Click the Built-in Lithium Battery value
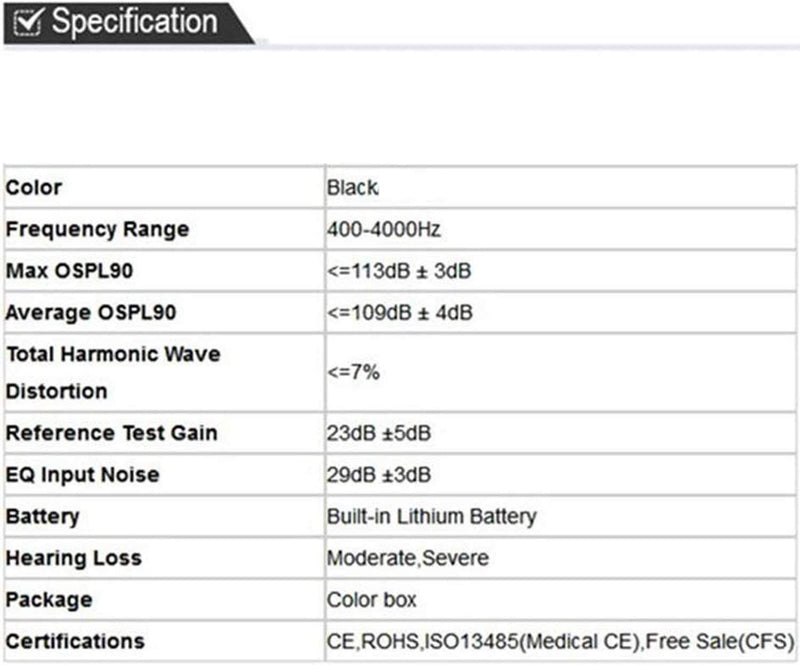The image size is (800, 665). coord(431,517)
